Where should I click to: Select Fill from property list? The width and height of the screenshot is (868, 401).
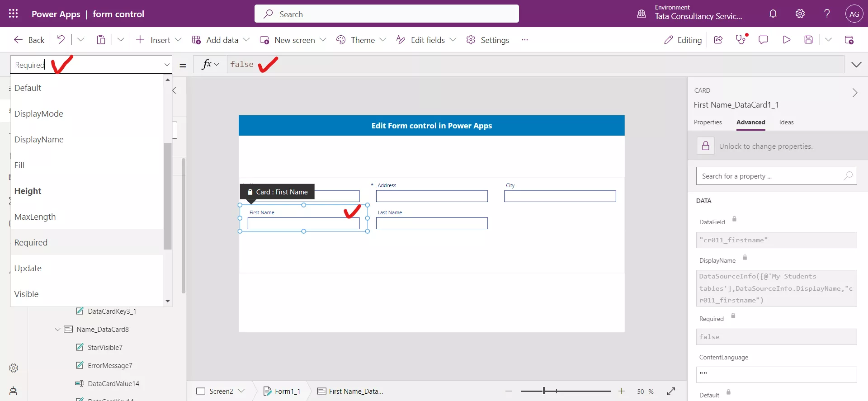pyautogui.click(x=87, y=165)
